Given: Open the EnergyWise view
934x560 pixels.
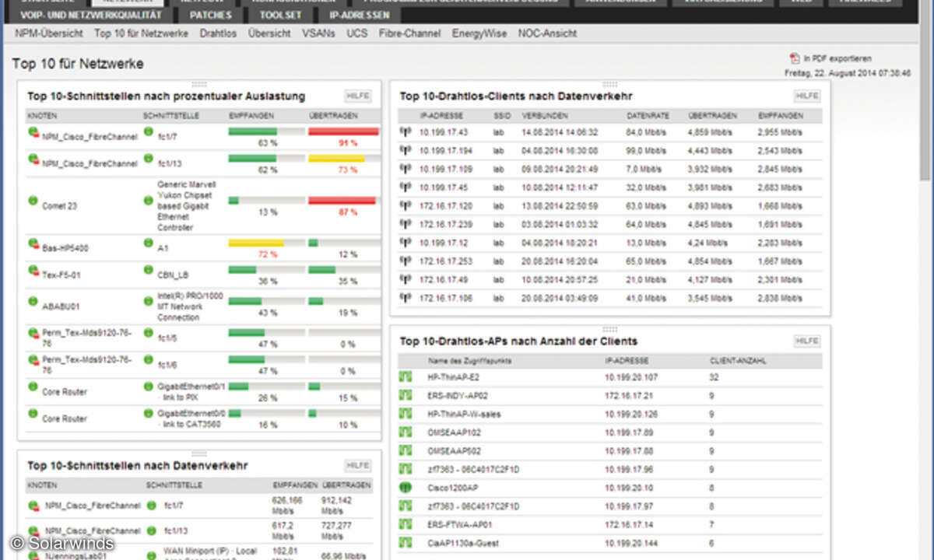Looking at the screenshot, I should pos(479,33).
